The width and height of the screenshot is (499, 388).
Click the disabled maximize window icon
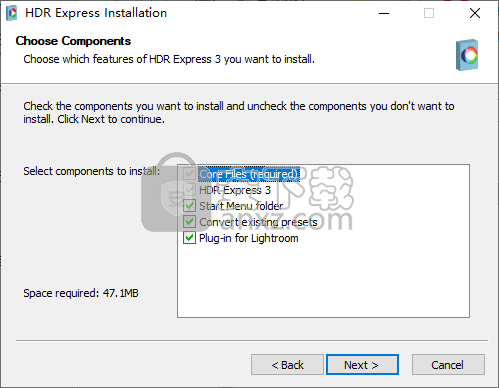coord(429,13)
